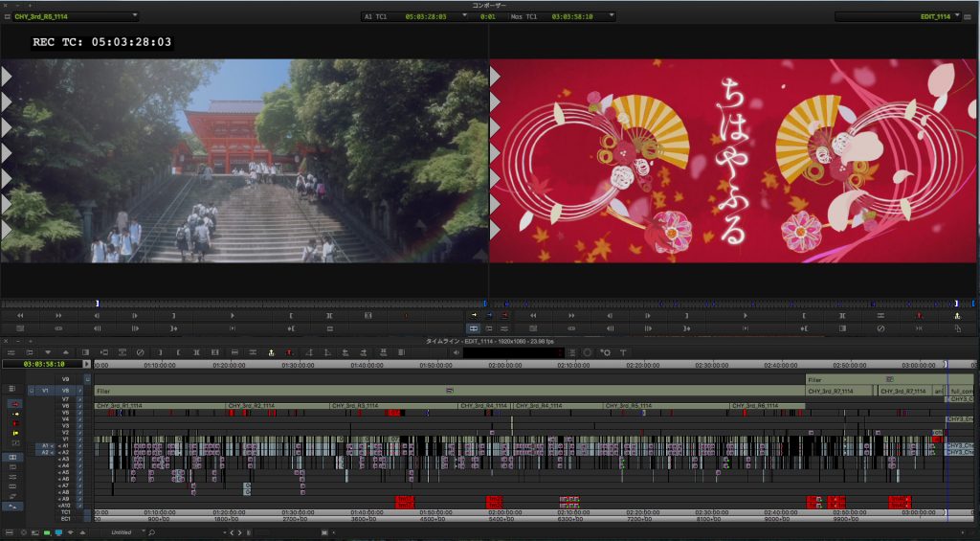Play the record monitor sequence
Screen dimensions: 980x541
click(745, 316)
